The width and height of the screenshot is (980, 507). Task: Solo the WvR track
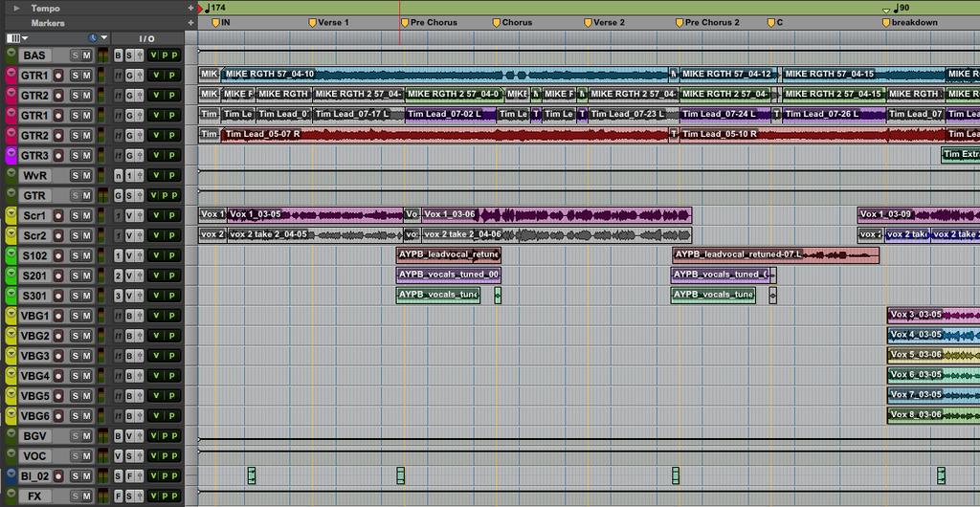point(75,175)
